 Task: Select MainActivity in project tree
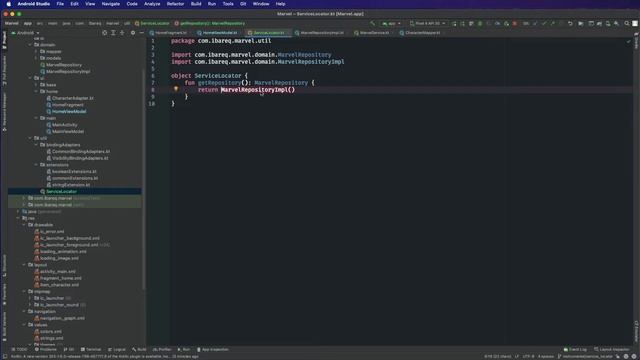pyautogui.click(x=64, y=125)
